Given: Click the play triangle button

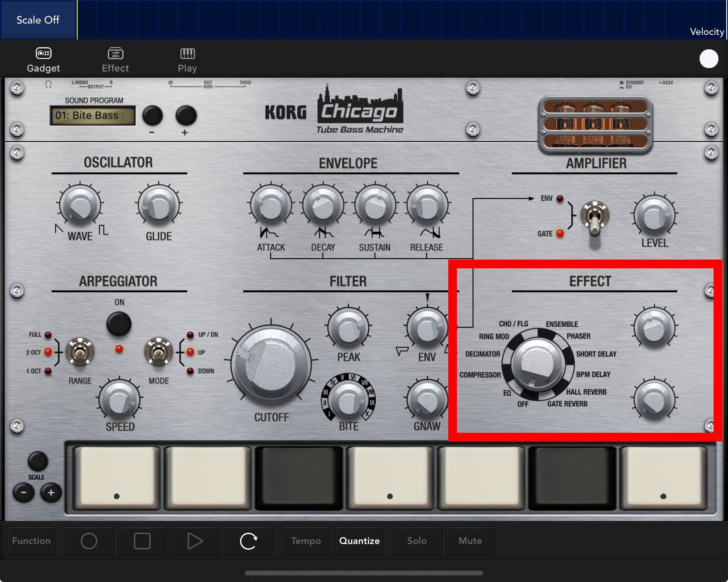Looking at the screenshot, I should pos(195,541).
